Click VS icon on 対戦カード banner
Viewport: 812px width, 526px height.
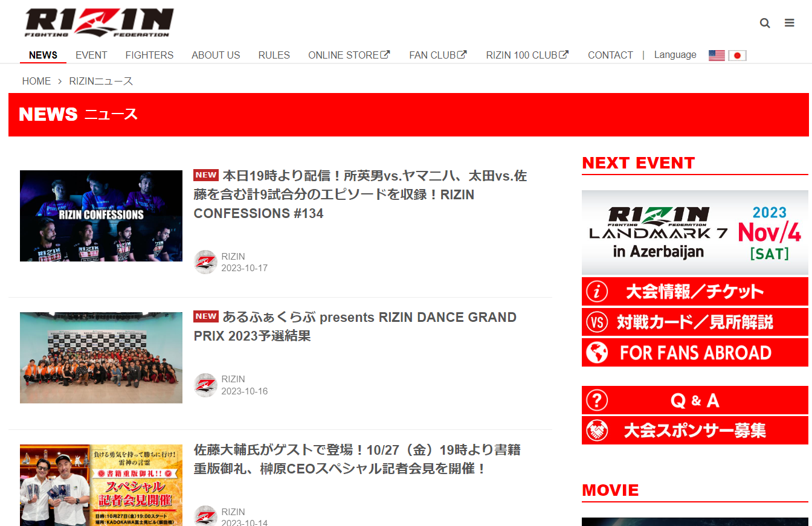(597, 322)
